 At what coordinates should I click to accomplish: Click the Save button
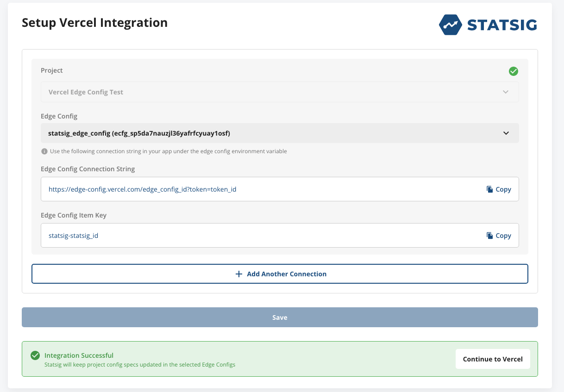pos(280,317)
